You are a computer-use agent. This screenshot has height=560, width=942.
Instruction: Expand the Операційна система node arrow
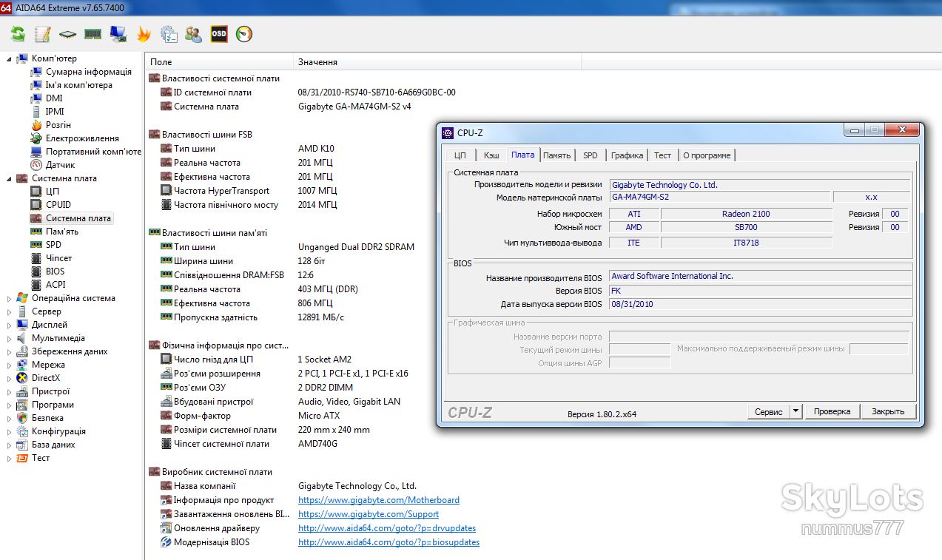coord(10,298)
